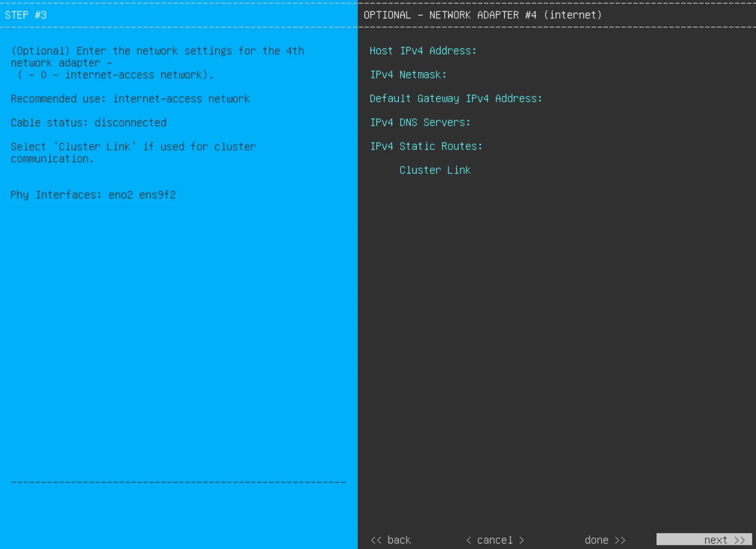Select the cancel option
756x549 pixels.
(x=495, y=540)
